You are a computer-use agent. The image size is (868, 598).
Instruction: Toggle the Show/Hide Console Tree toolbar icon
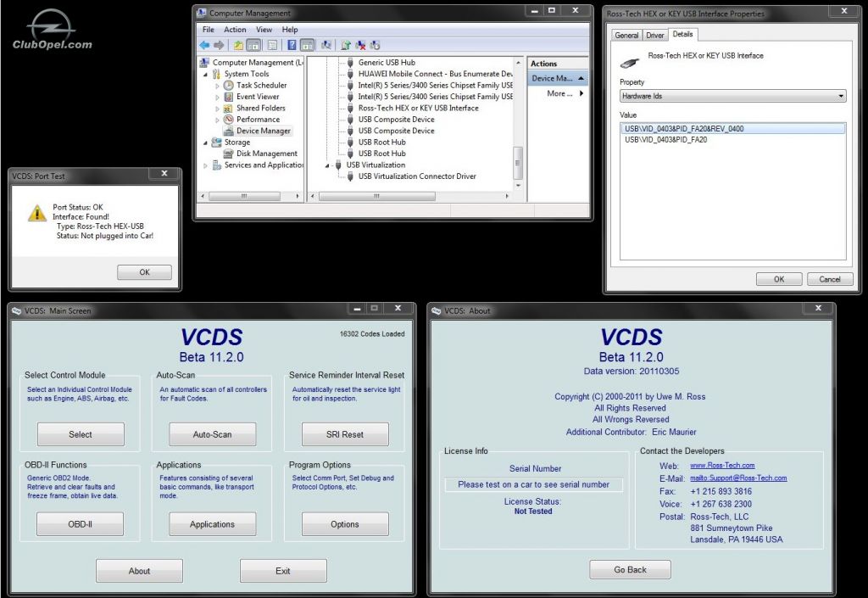click(253, 46)
